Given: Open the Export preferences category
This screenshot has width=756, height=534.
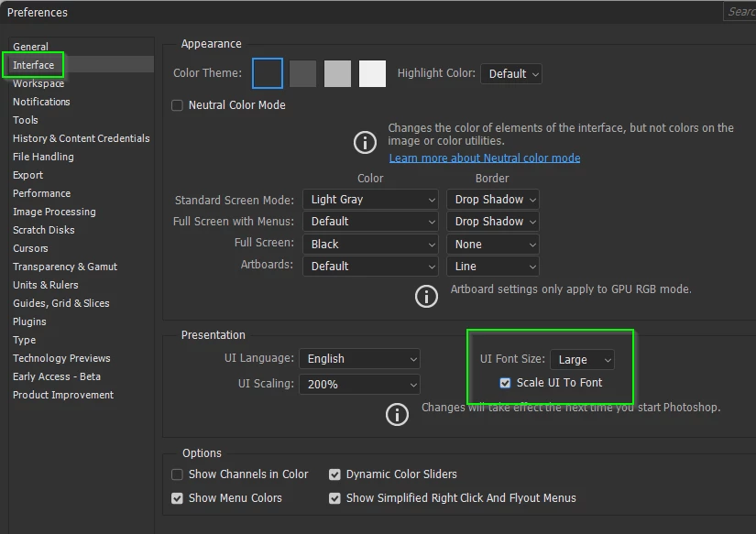Looking at the screenshot, I should [x=28, y=175].
